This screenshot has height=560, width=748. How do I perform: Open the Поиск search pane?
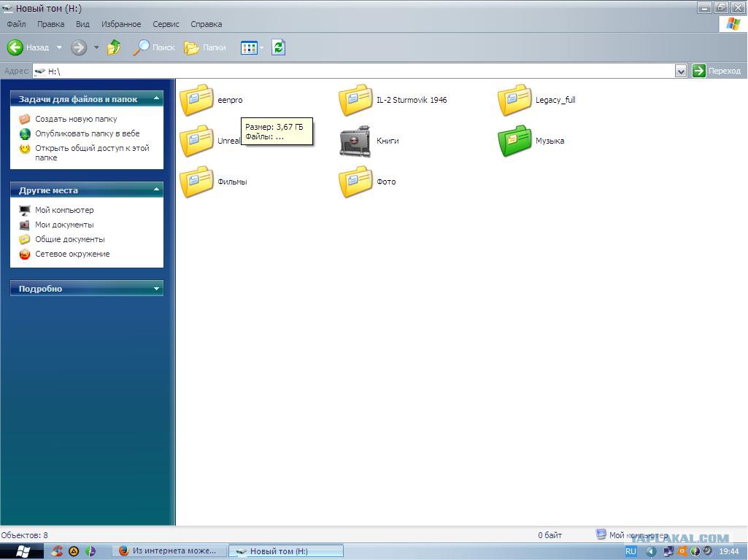[x=153, y=47]
